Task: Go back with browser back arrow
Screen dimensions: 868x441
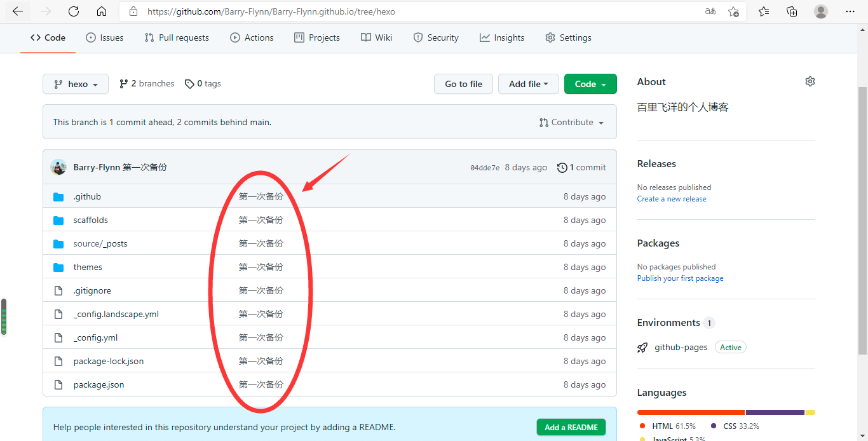Action: 18,11
